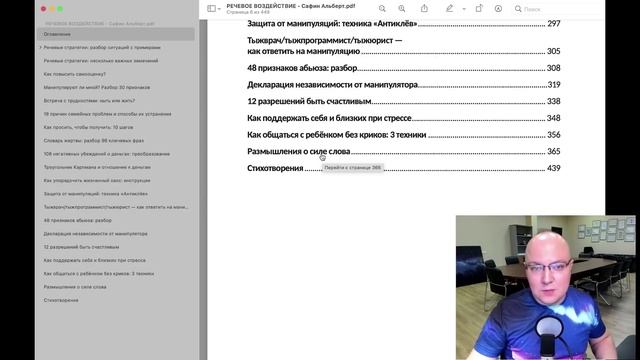
Task: Open Как просить, чтобы получить entry
Action: tap(88, 127)
